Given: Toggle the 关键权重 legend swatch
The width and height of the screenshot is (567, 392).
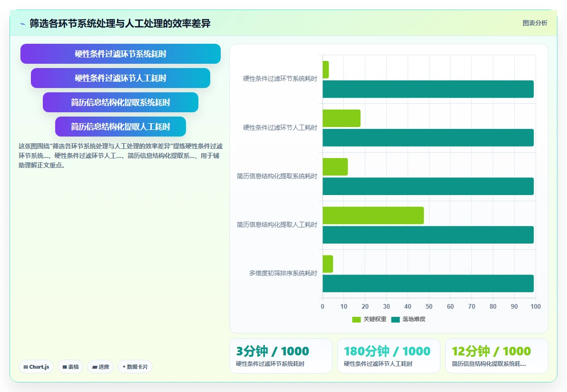Looking at the screenshot, I should click(x=356, y=319).
